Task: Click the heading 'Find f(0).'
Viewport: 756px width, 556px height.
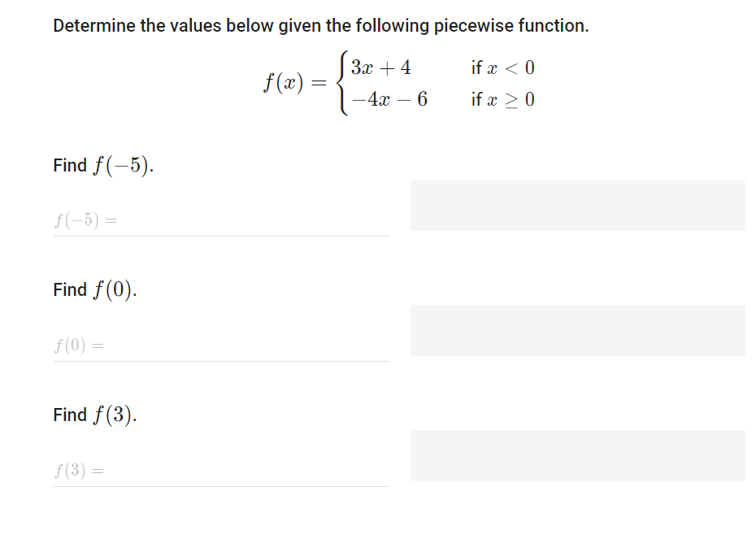Action: click(95, 289)
